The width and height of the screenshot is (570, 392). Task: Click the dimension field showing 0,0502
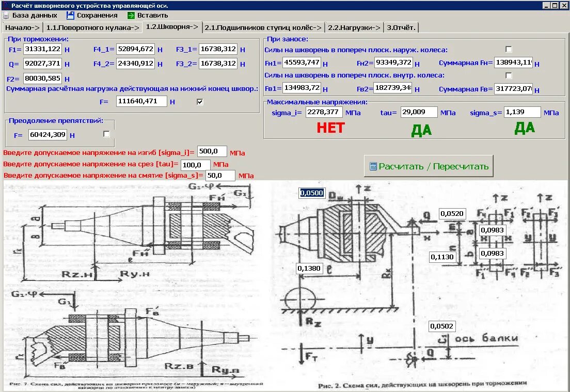tap(441, 326)
